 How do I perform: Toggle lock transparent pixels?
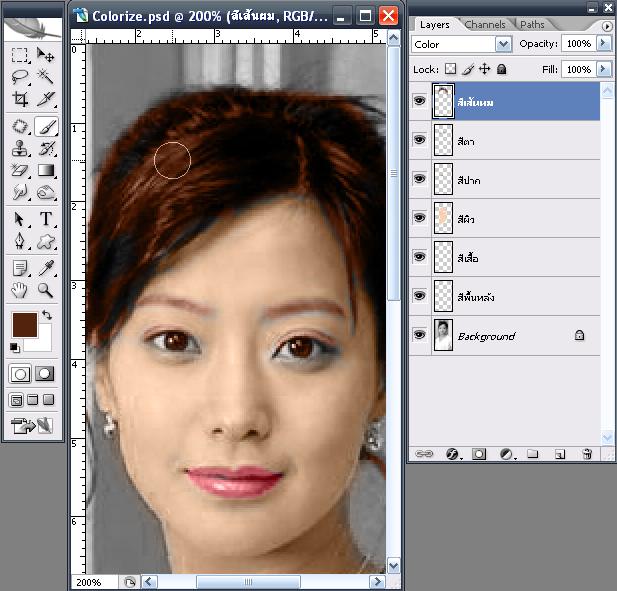pyautogui.click(x=451, y=69)
